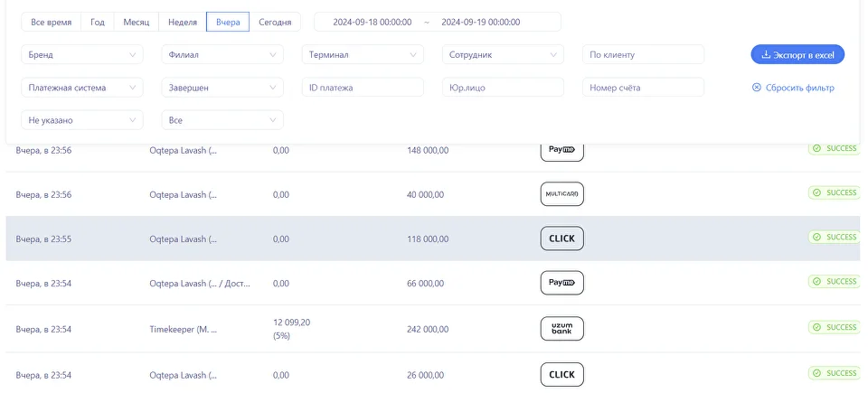
Task: Click the CLICK logo in the 26 000,00 row
Action: click(561, 373)
